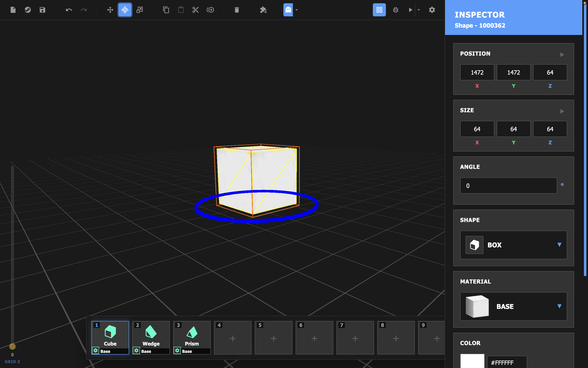Click the box shape icon
Viewport: 588px width, 368px height.
point(474,245)
